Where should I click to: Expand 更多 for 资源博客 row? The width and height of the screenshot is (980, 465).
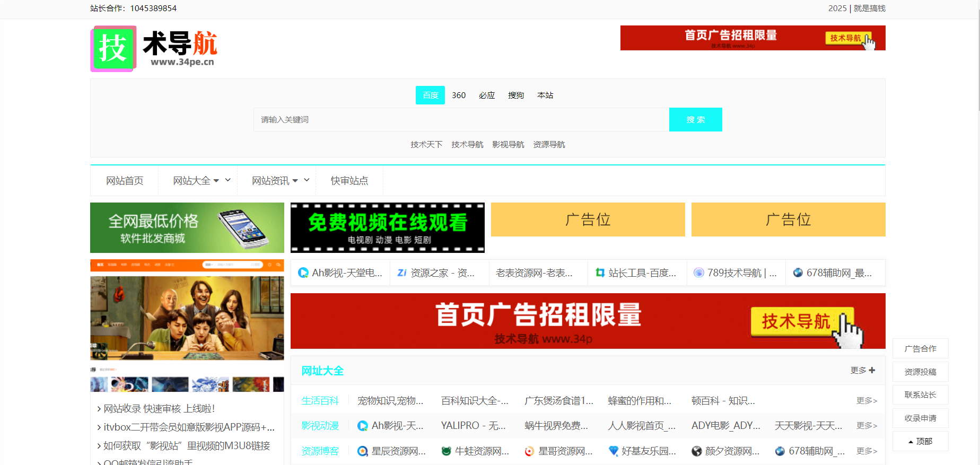(x=867, y=451)
